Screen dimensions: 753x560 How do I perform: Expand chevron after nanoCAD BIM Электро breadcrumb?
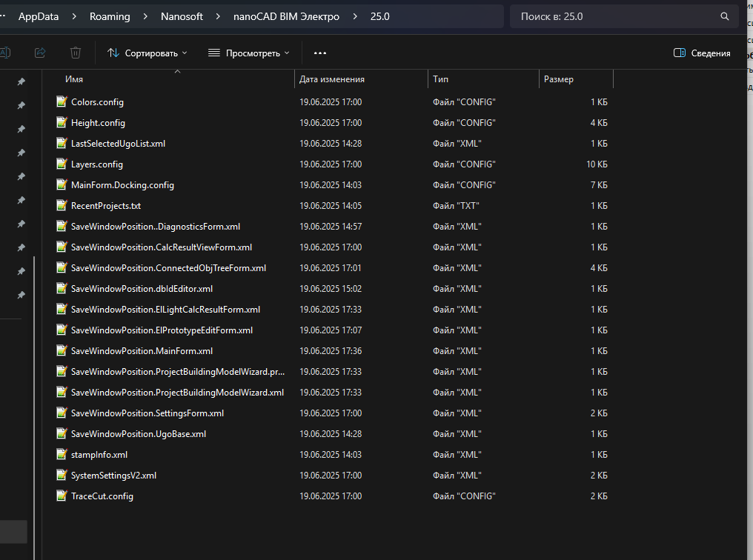355,16
